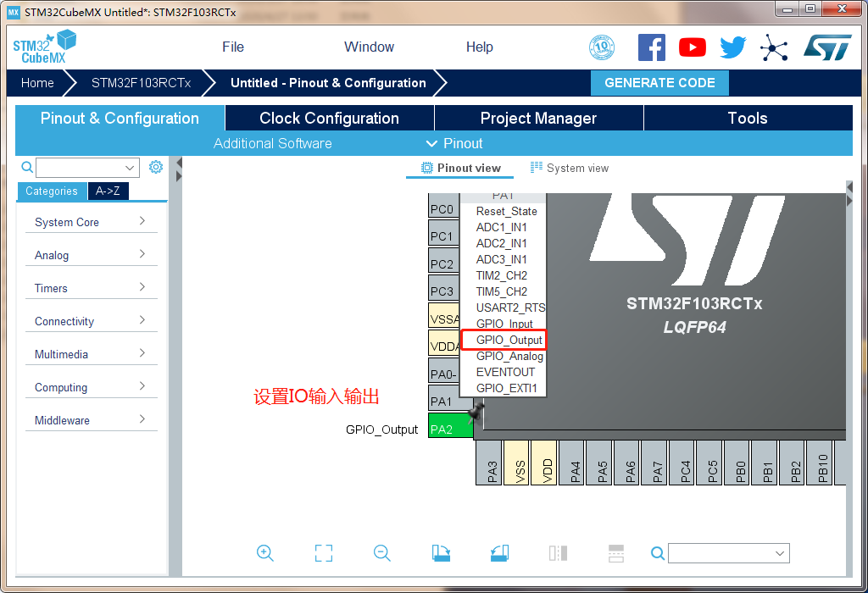Select USART2_RTS in pin menu
The height and width of the screenshot is (593, 868).
tap(504, 308)
